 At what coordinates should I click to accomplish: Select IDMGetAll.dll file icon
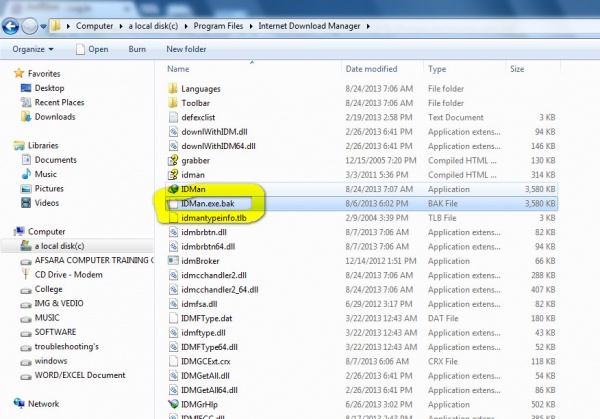(173, 376)
